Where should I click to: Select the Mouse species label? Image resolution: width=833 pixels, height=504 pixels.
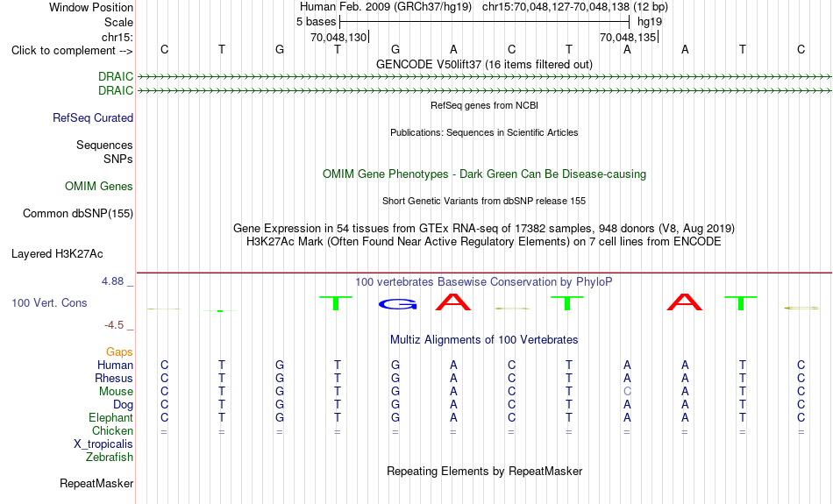[x=116, y=392]
